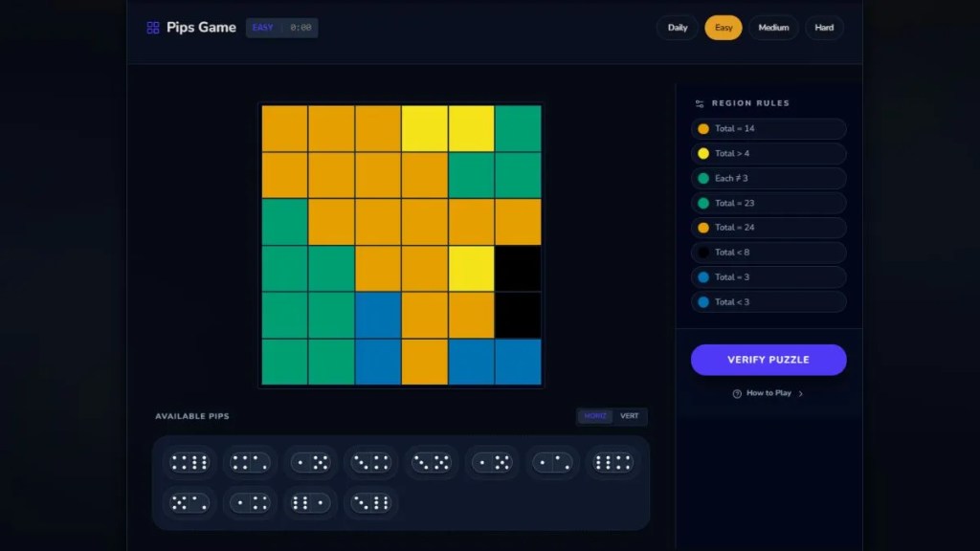Switch to the Daily puzzle tab
This screenshot has height=551, width=980.
click(678, 28)
